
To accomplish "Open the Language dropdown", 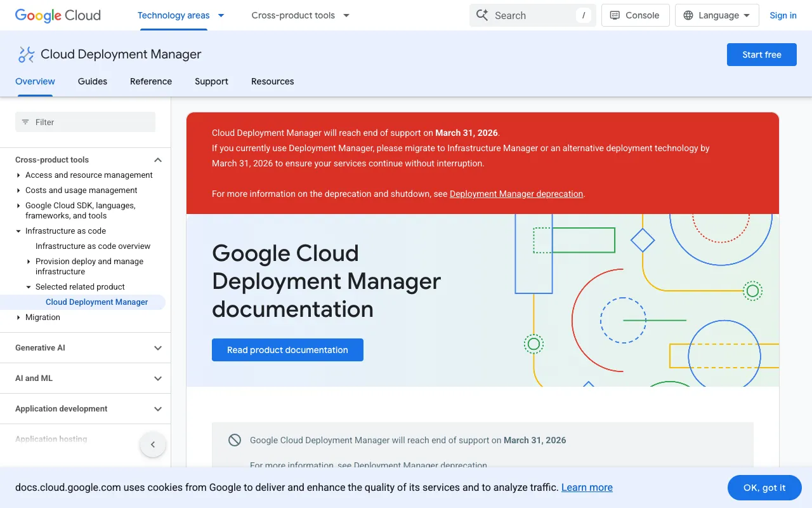I will click(716, 15).
